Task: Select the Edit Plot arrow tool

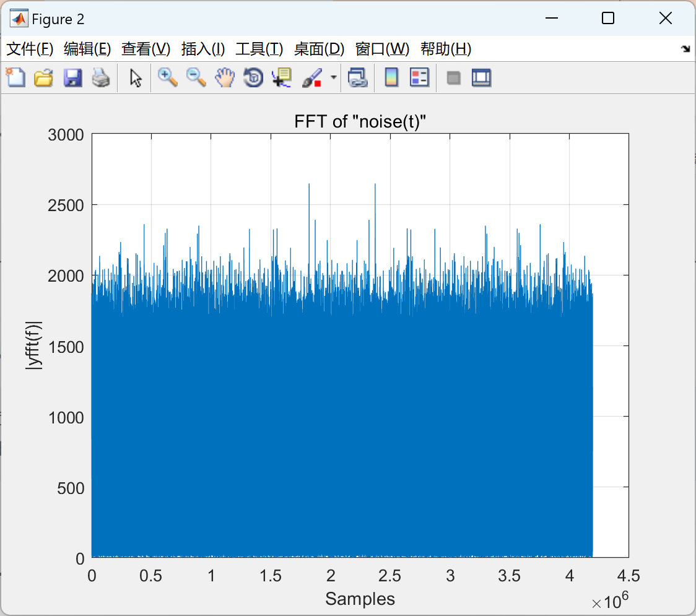Action: click(136, 77)
